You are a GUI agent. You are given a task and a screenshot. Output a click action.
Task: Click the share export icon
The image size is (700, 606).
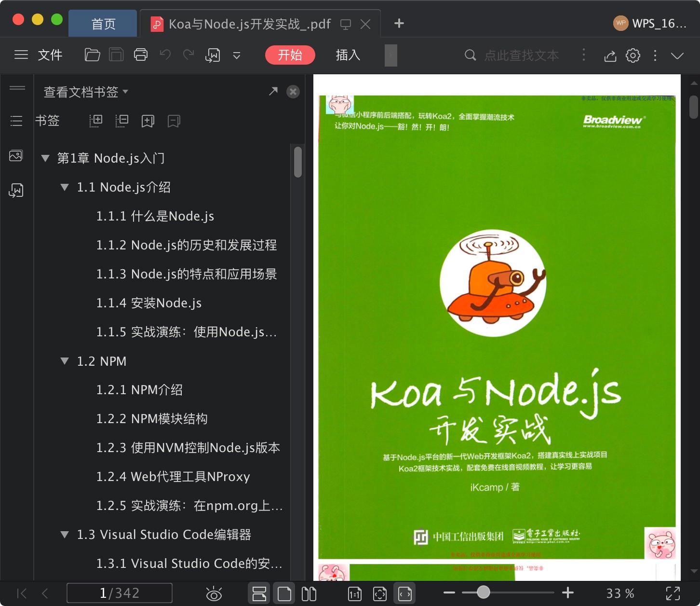pyautogui.click(x=610, y=55)
